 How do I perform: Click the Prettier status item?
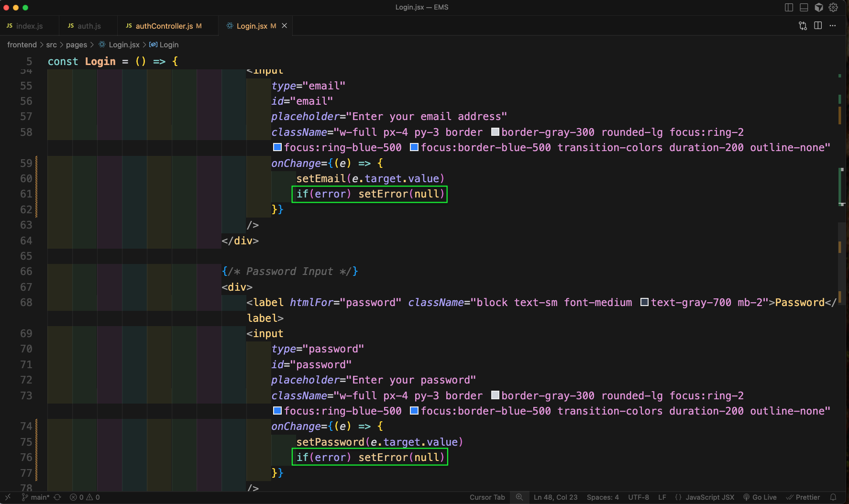pos(803,497)
